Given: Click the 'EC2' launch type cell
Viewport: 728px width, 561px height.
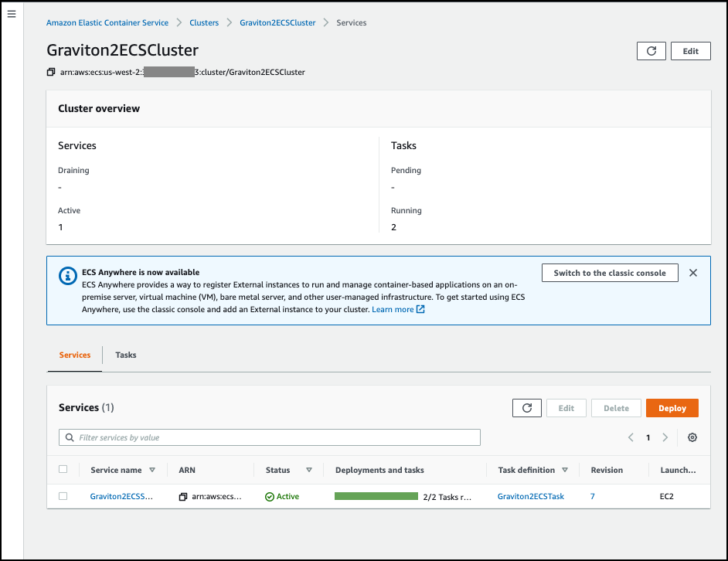Looking at the screenshot, I should [666, 496].
